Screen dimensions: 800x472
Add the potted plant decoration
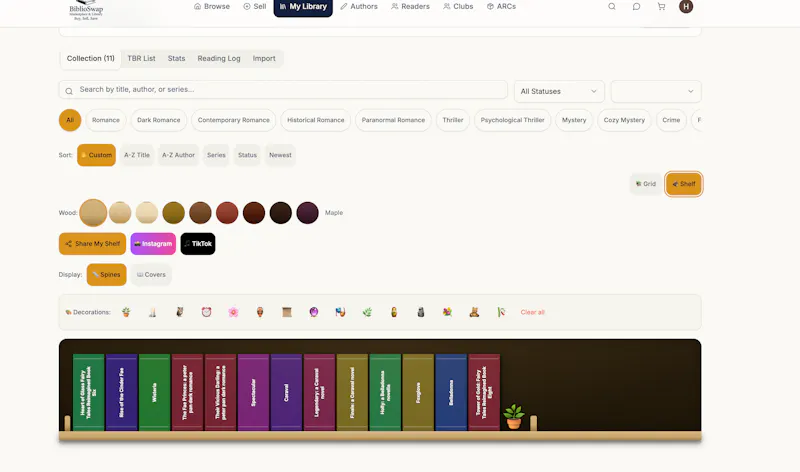coord(126,312)
